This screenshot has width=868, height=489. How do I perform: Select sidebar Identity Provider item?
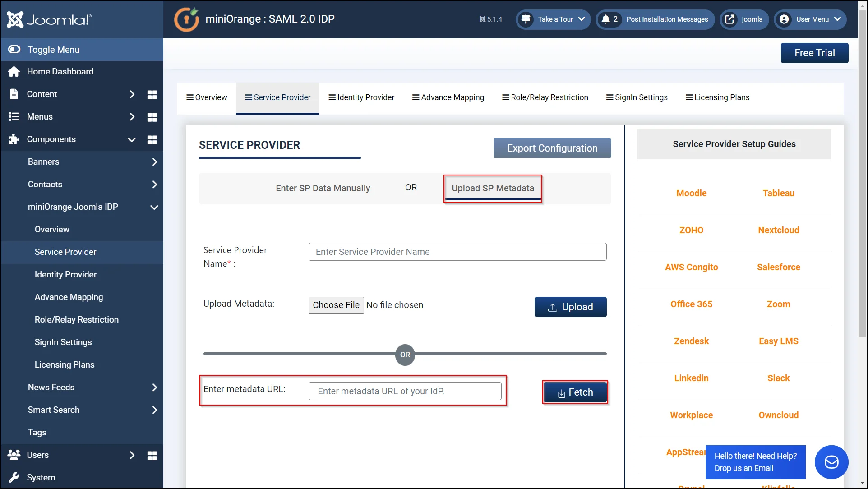[65, 274]
